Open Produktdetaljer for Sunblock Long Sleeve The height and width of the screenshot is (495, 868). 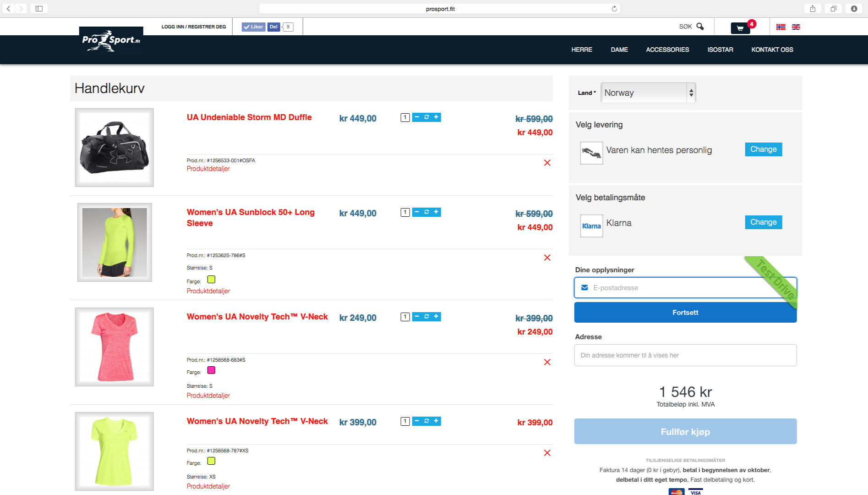point(208,291)
